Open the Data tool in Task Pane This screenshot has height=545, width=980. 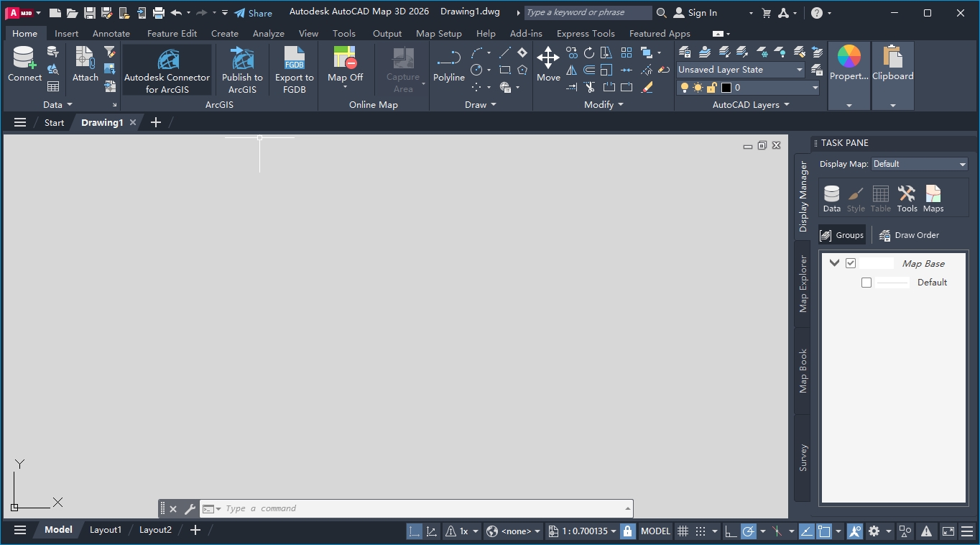(x=832, y=198)
